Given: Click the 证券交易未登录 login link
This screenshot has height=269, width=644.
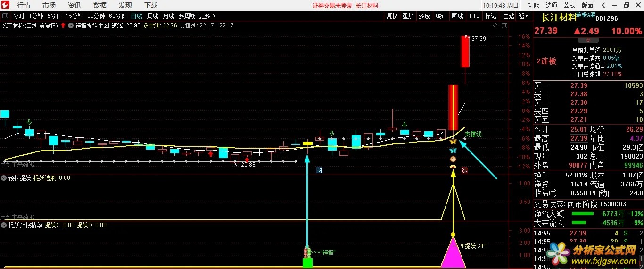Looking at the screenshot, I should pos(332,5).
